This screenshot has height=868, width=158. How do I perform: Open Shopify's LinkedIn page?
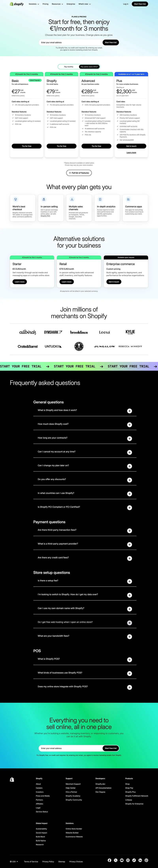(140, 860)
